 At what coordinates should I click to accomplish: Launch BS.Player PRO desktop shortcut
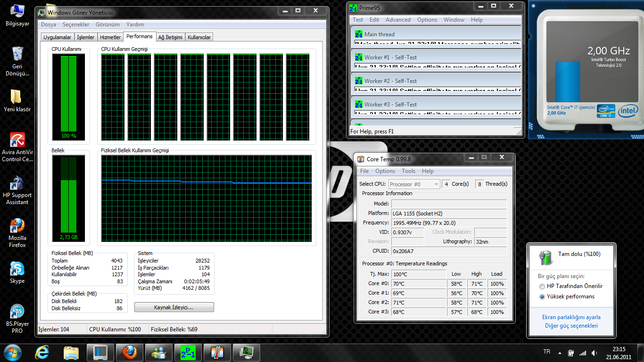click(x=17, y=319)
